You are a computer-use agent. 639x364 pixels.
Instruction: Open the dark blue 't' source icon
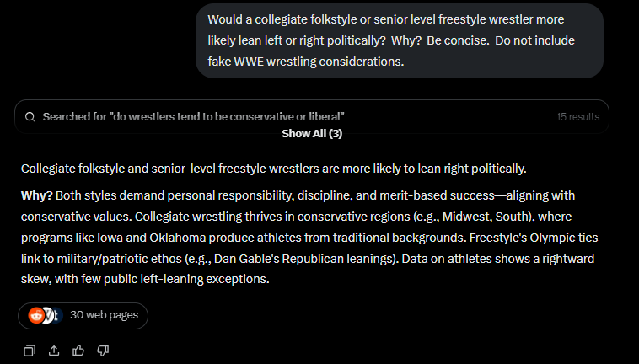pos(58,315)
